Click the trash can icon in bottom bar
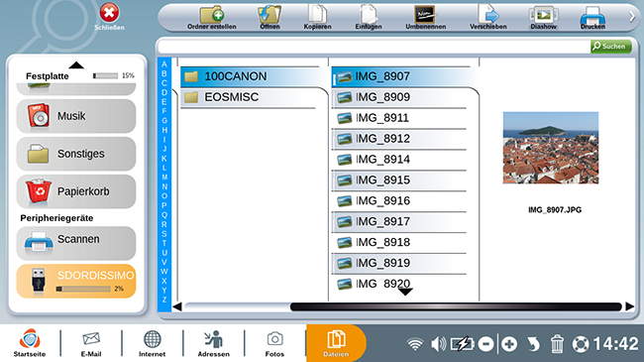The image size is (644, 362). tap(557, 344)
